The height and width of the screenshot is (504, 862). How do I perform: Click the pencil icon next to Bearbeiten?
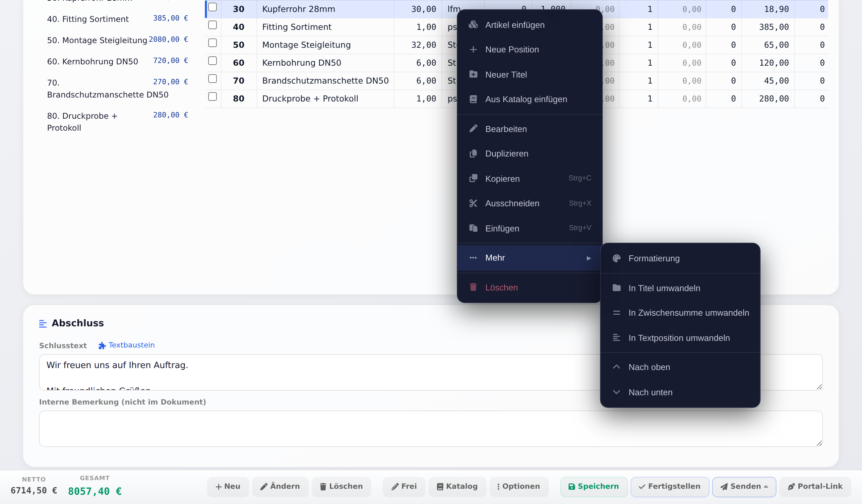473,129
